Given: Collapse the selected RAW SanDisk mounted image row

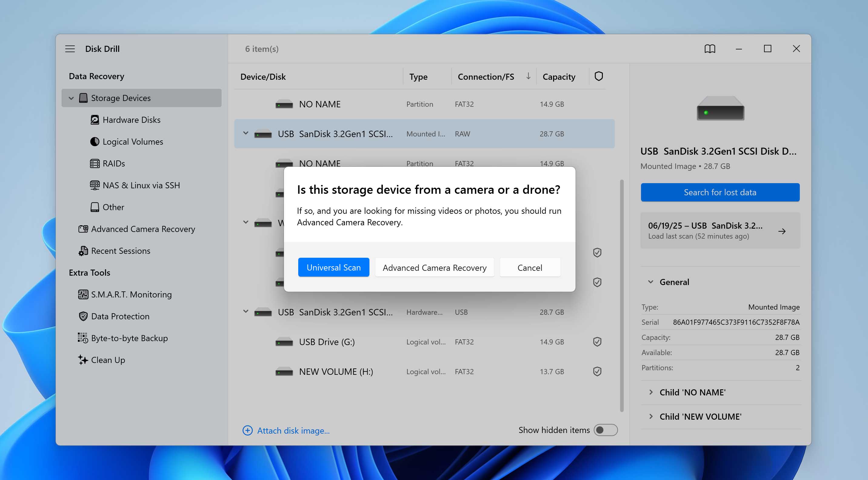Looking at the screenshot, I should (x=246, y=133).
